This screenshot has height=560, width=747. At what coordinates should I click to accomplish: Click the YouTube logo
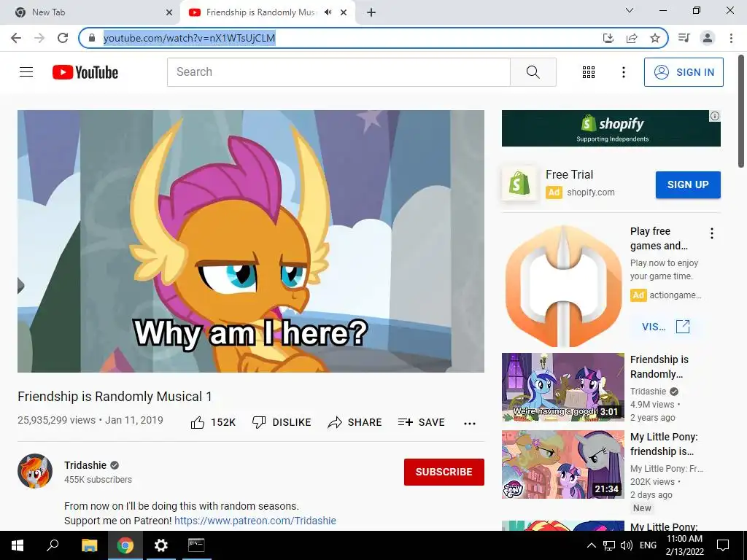(x=85, y=72)
